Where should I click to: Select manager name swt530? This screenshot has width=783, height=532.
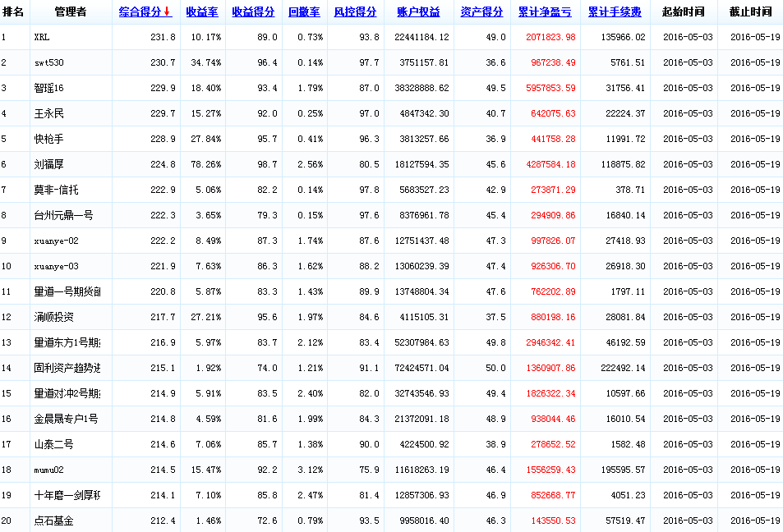pos(49,63)
